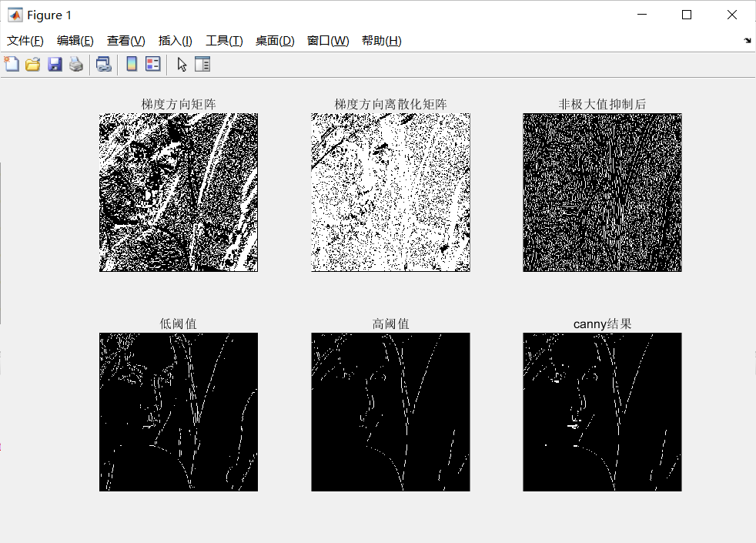
Task: Insert a legend into the plot
Action: 152,64
